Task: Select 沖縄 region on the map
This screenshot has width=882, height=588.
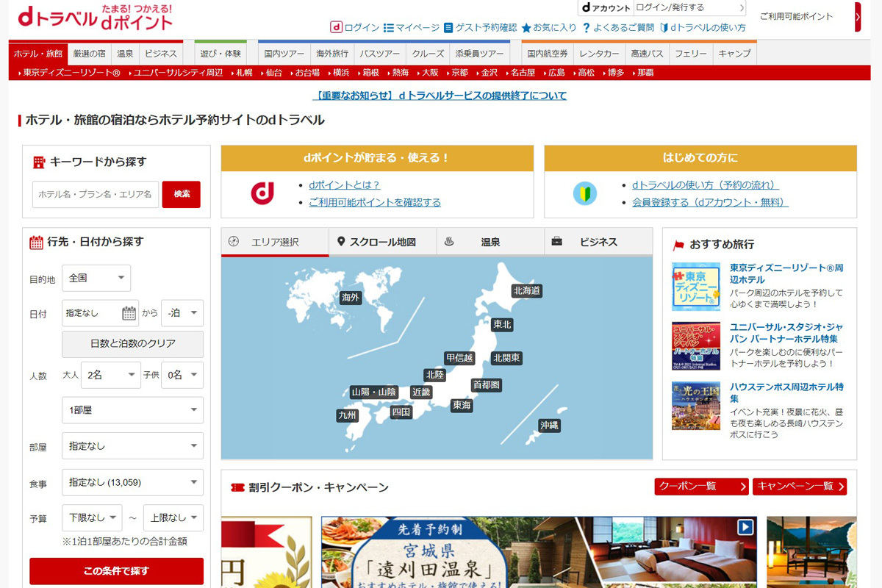Action: 549,425
